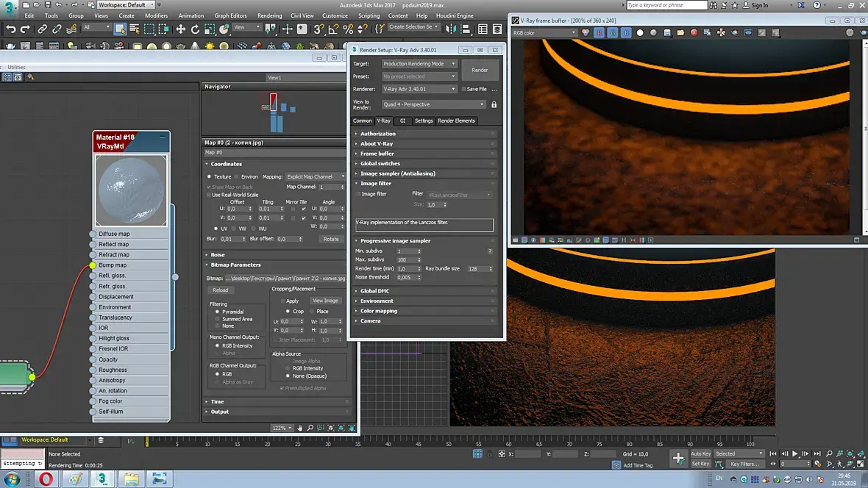Image resolution: width=868 pixels, height=488 pixels.
Task: Toggle the Percent Snap tool
Action: tap(348, 29)
